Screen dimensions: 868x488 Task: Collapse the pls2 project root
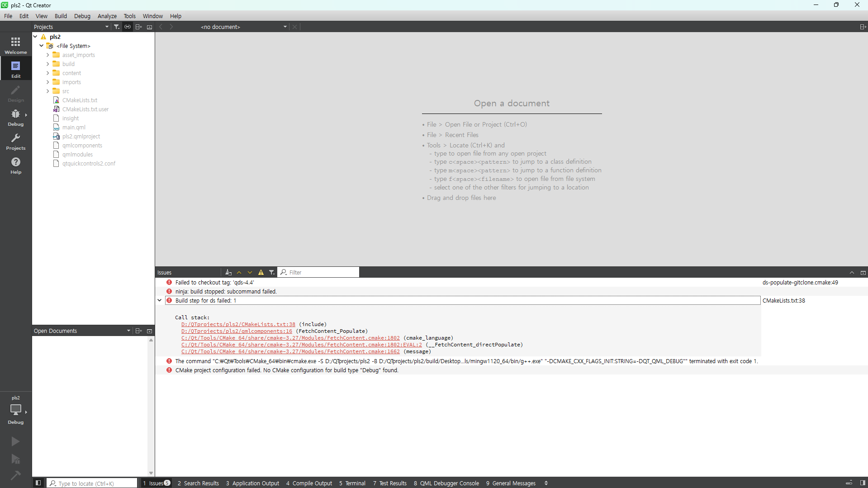35,37
